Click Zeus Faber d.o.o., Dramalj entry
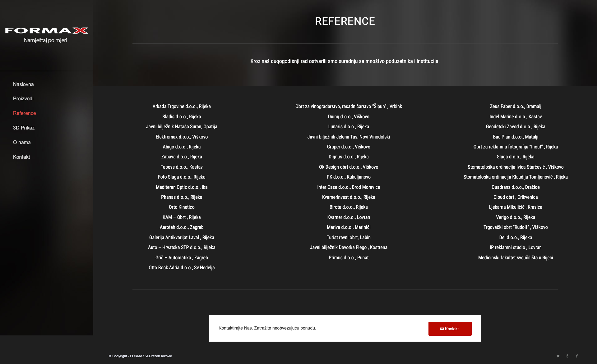The height and width of the screenshot is (364, 597). (516, 107)
